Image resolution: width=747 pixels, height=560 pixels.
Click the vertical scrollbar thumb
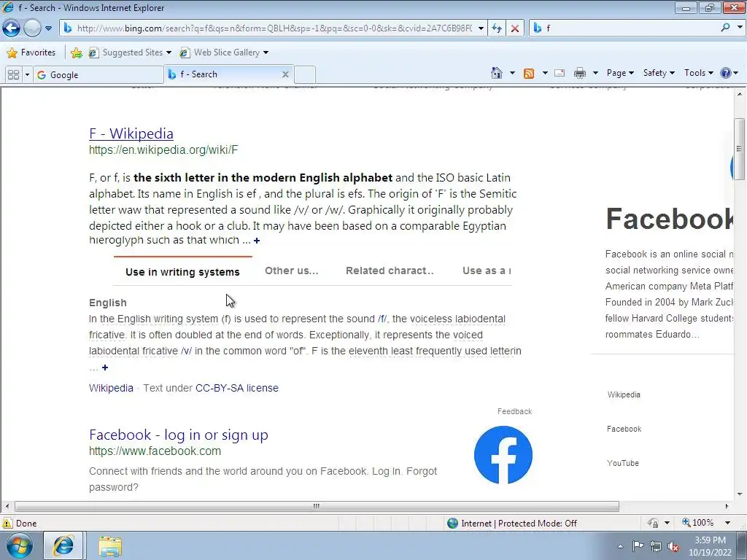pos(739,149)
